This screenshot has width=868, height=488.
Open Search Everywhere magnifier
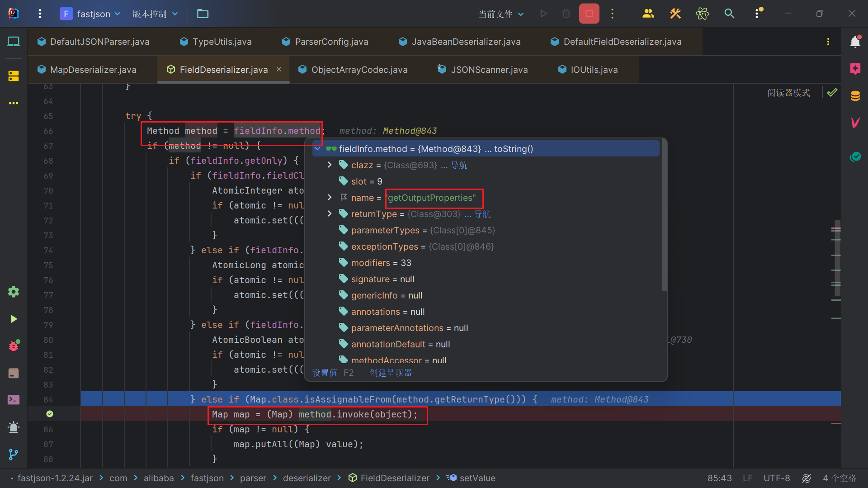[729, 14]
